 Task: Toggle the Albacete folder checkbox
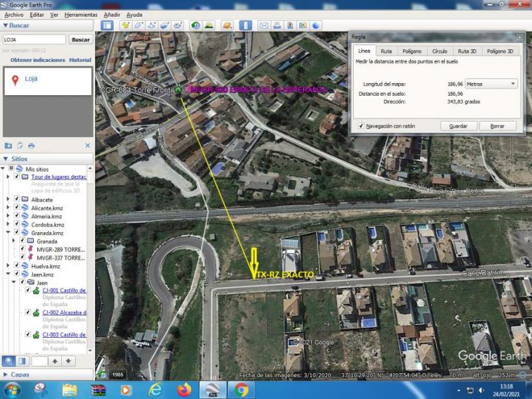(17, 199)
